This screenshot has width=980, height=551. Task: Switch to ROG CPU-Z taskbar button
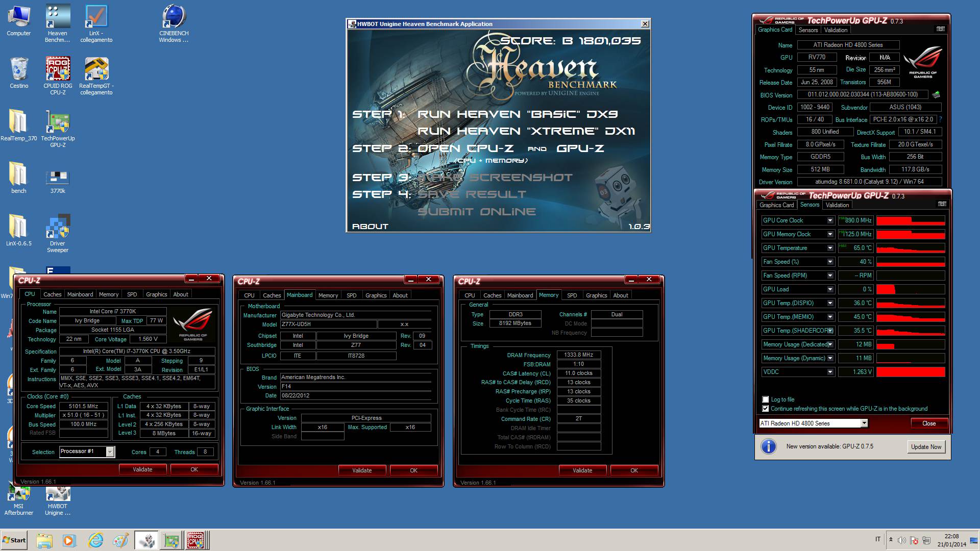click(196, 540)
